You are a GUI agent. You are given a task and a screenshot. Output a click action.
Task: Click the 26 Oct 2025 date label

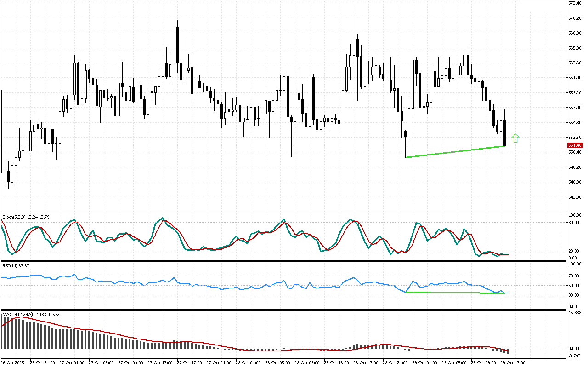pos(15,363)
